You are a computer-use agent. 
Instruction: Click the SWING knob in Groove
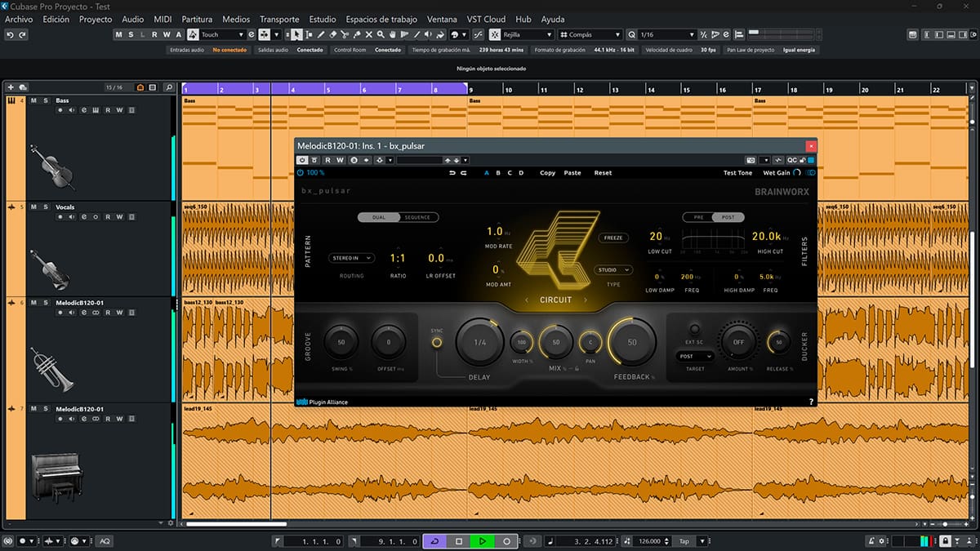tap(341, 342)
